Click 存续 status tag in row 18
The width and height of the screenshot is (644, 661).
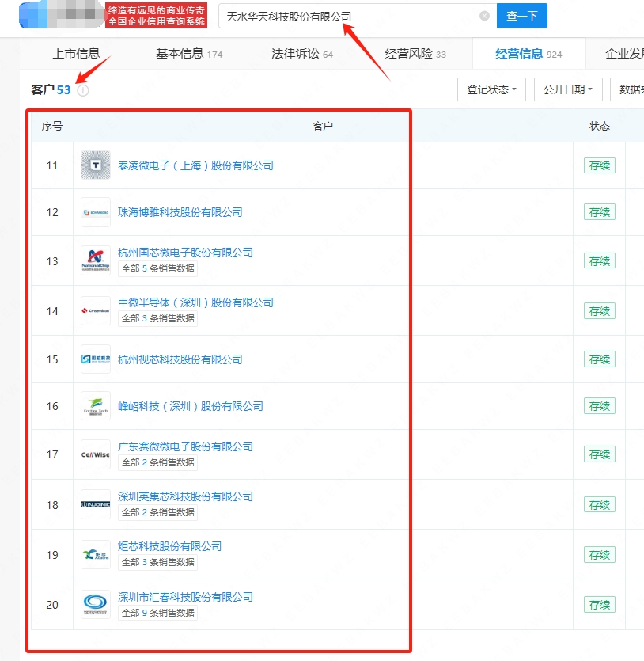tap(600, 504)
